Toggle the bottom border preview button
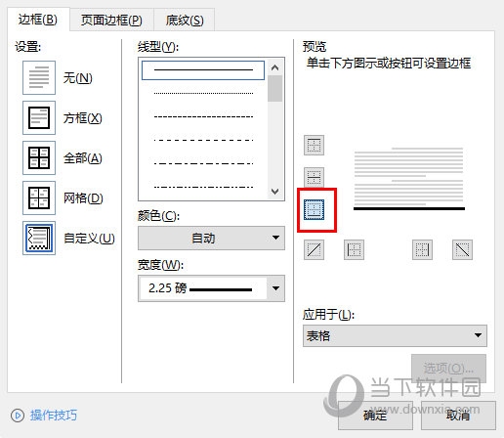 tap(314, 209)
